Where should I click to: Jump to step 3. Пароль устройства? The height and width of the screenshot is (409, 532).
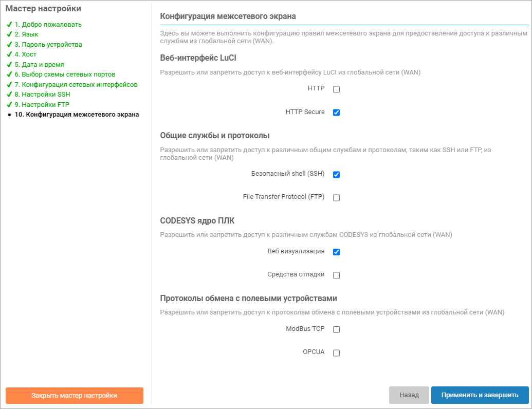point(48,45)
